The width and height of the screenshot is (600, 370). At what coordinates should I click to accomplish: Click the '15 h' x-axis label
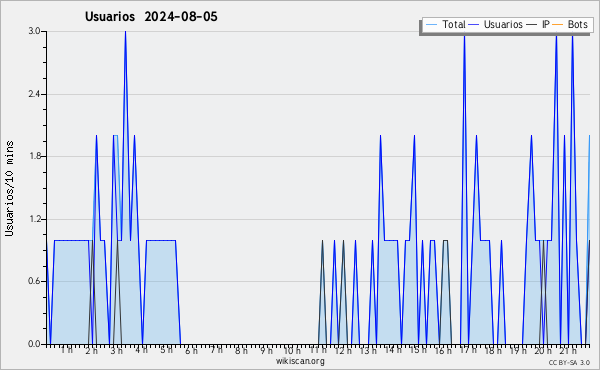coord(418,350)
